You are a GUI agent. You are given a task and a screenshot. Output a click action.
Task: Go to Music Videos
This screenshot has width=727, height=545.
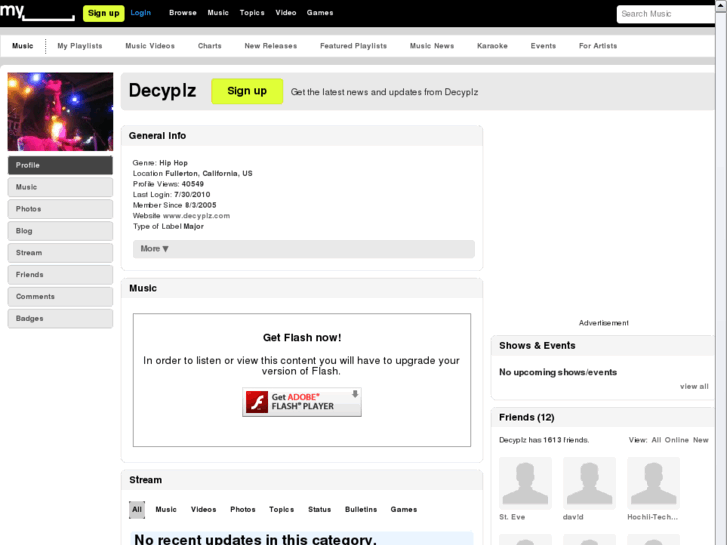point(150,46)
